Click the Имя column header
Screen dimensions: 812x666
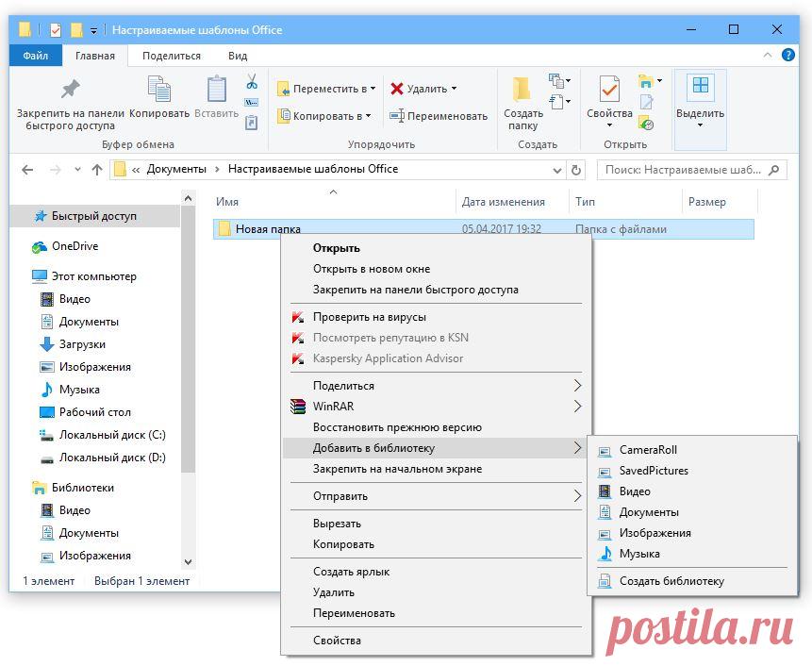click(x=334, y=202)
